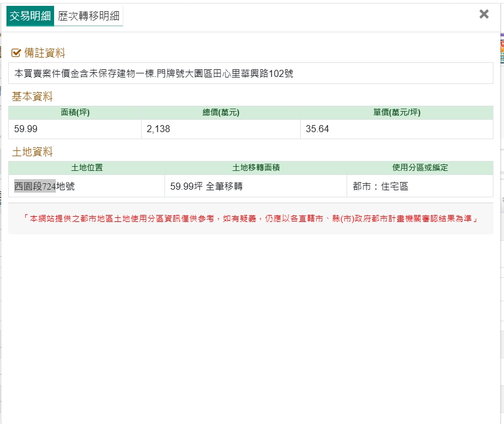
Task: Click the 面積(坪) column header
Action: [x=75, y=113]
